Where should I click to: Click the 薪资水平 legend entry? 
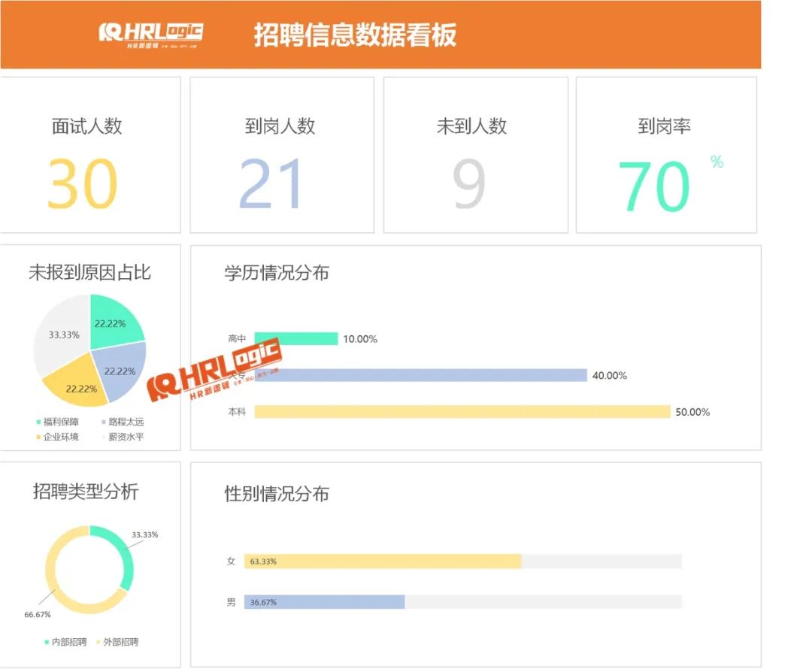123,437
